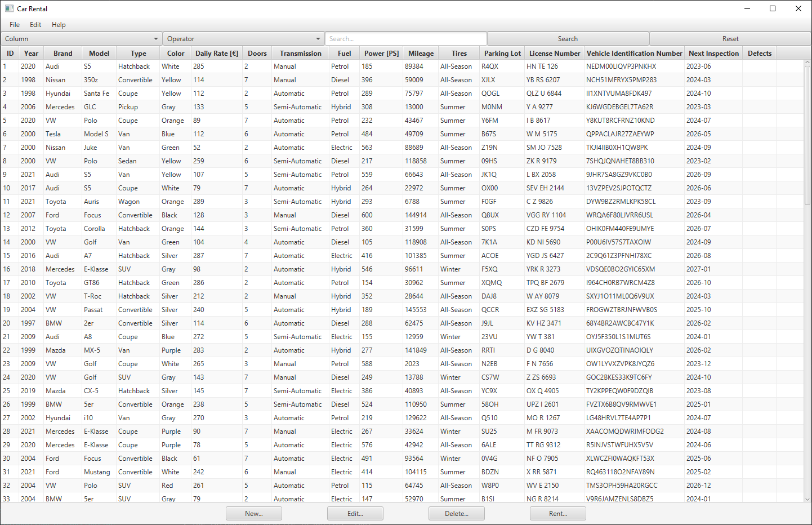Sort by the Defects column header
Screen dimensions: 812x525
point(760,54)
